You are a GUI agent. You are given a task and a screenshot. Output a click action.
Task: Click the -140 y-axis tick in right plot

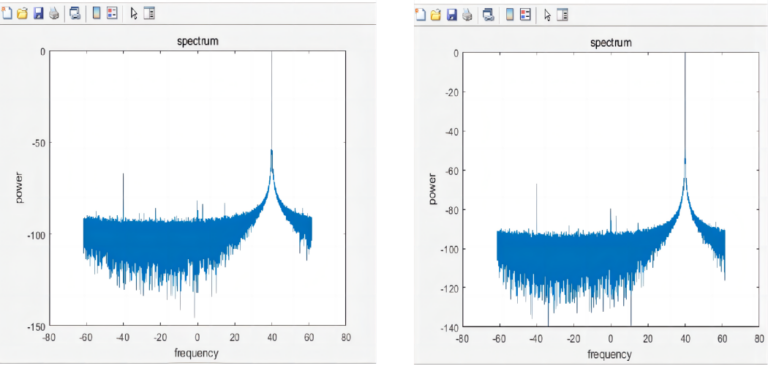[450, 327]
